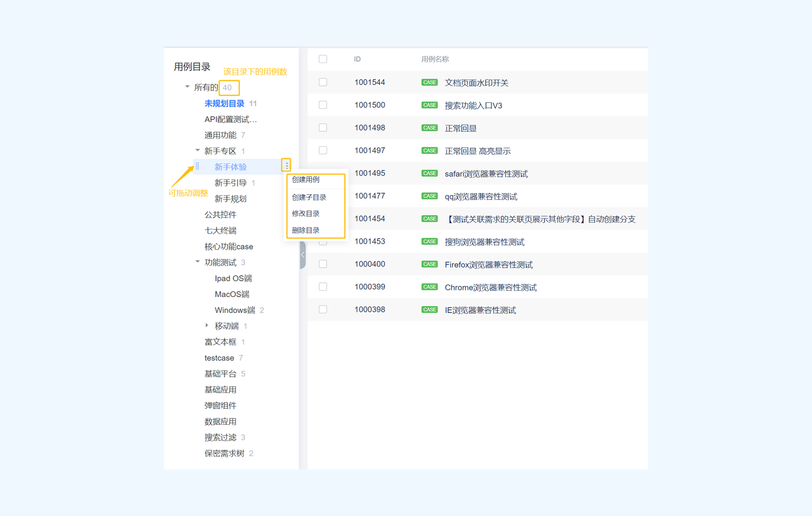The width and height of the screenshot is (812, 516).
Task: Check the box for case 1001497
Action: 323,150
